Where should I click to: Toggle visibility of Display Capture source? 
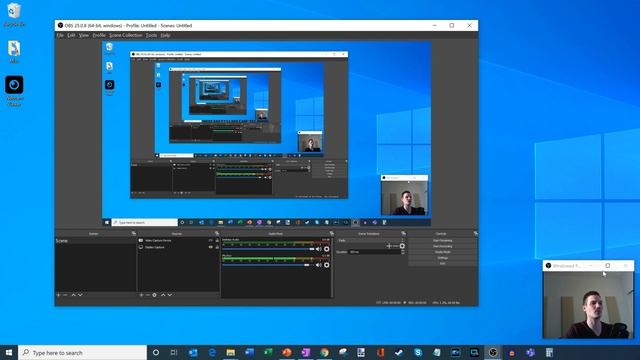pos(211,247)
